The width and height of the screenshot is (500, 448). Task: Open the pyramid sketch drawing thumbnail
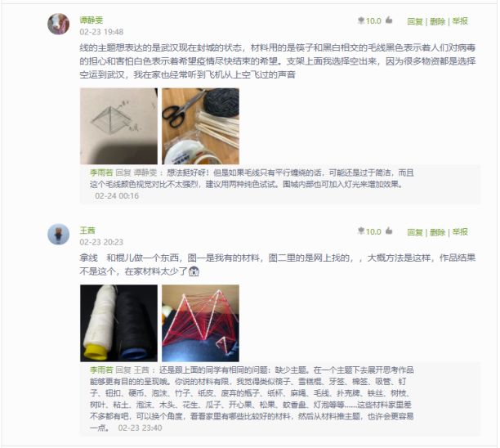(118, 126)
